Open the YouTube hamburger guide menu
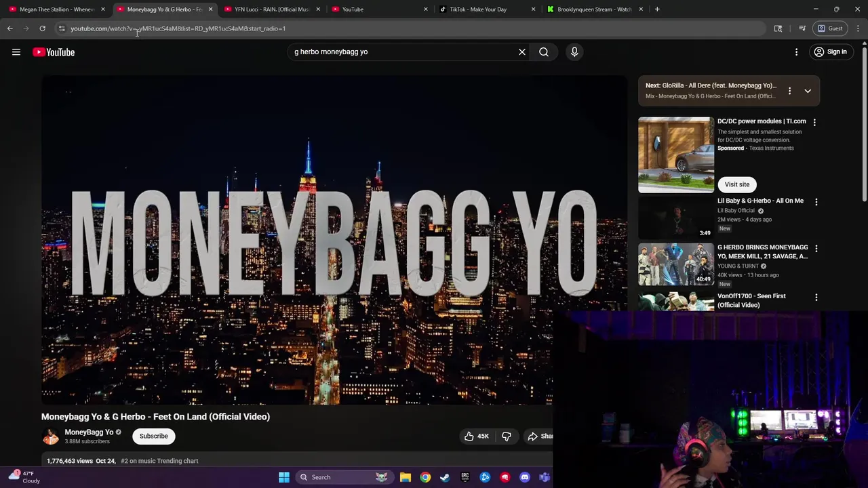 [x=16, y=52]
